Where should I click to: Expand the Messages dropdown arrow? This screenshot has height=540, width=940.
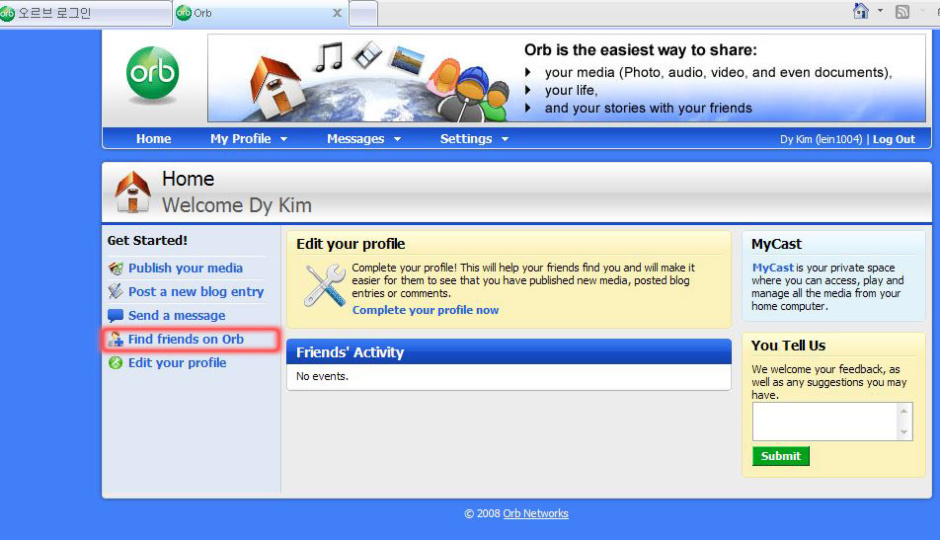pos(397,139)
